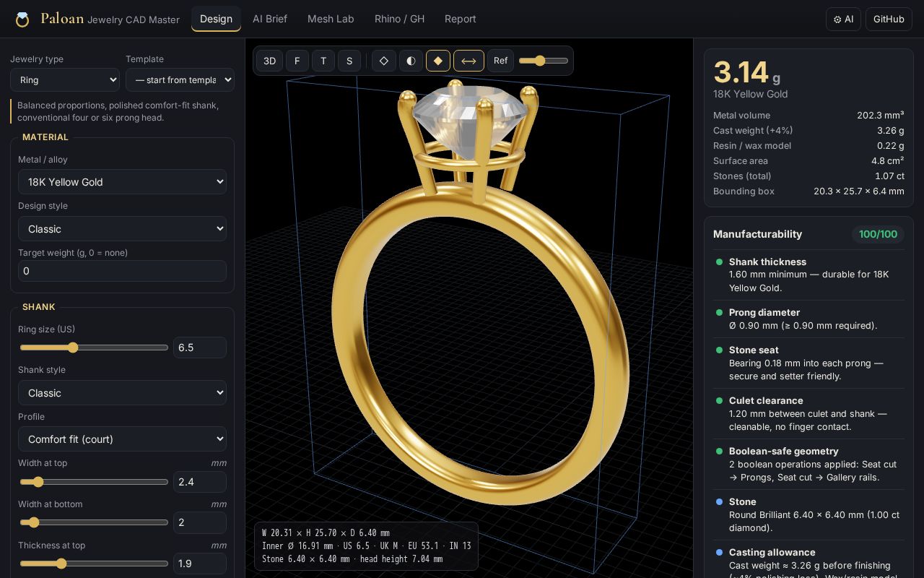924x578 pixels.
Task: Open the Template dropdown
Action: [180, 79]
